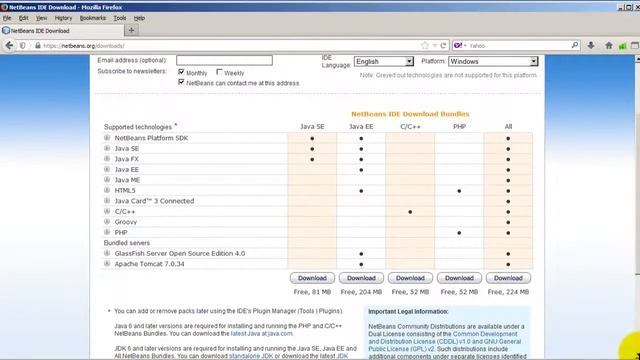Open the Help menu
The image size is (640, 360).
(x=139, y=18)
